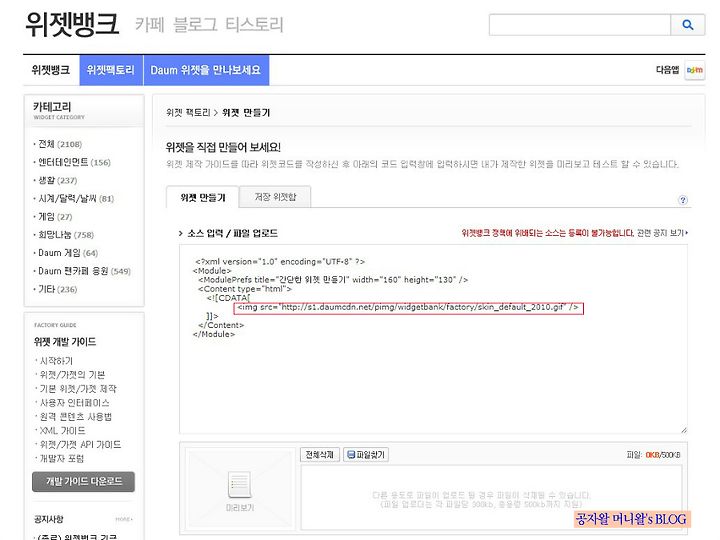The width and height of the screenshot is (720, 540).
Task: Click the 카테고리 panel heading
Action: (x=52, y=107)
